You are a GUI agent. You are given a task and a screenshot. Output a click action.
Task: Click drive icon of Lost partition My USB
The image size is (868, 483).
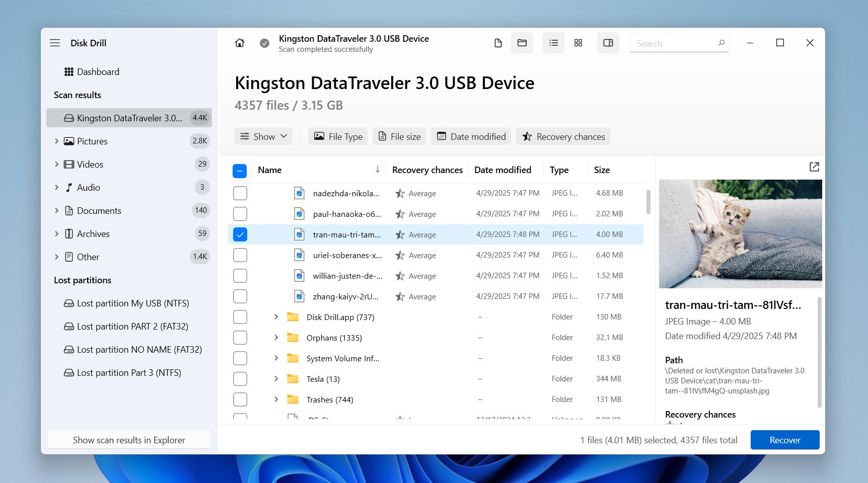pyautogui.click(x=69, y=303)
